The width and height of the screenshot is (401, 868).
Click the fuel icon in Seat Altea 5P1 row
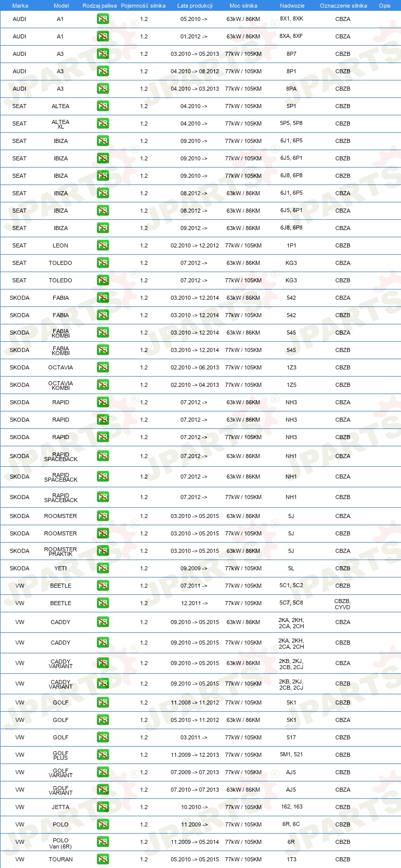[x=103, y=106]
